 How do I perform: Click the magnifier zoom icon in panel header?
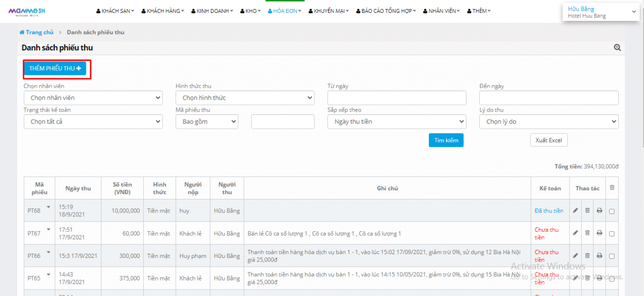click(617, 48)
